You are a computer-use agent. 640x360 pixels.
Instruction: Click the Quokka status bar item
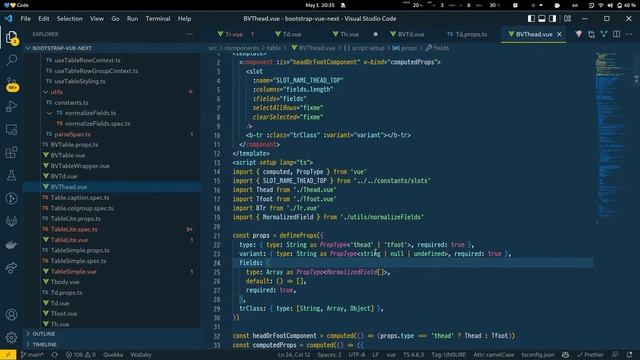[x=113, y=355]
